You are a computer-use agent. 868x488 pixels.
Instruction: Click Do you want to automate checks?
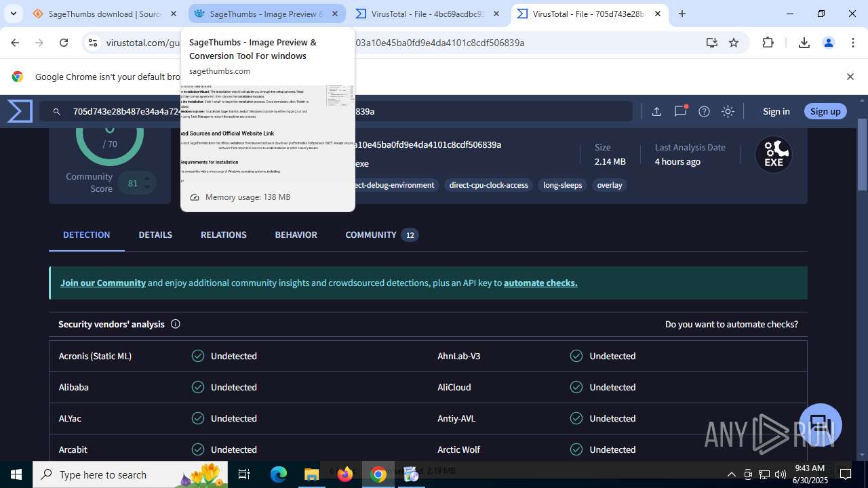[732, 324]
